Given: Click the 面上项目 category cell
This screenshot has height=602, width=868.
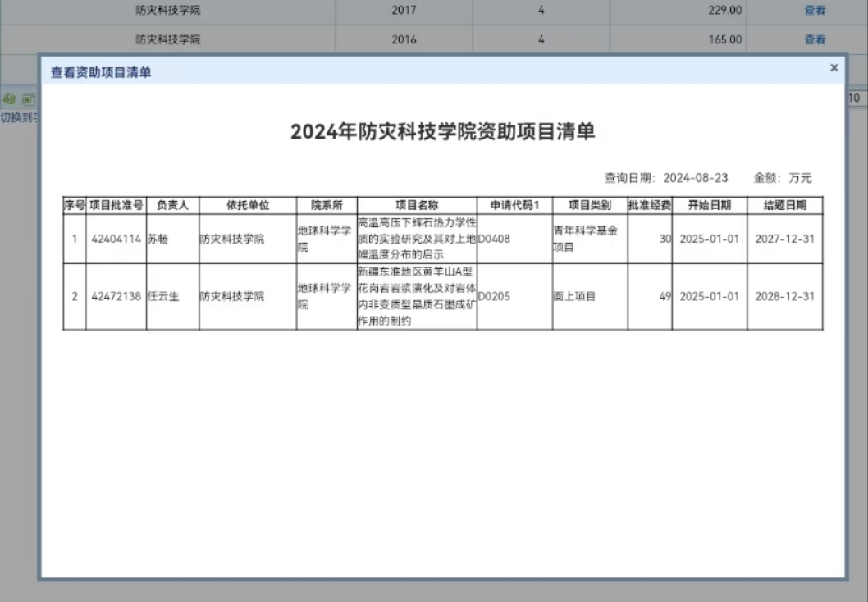Looking at the screenshot, I should [574, 296].
